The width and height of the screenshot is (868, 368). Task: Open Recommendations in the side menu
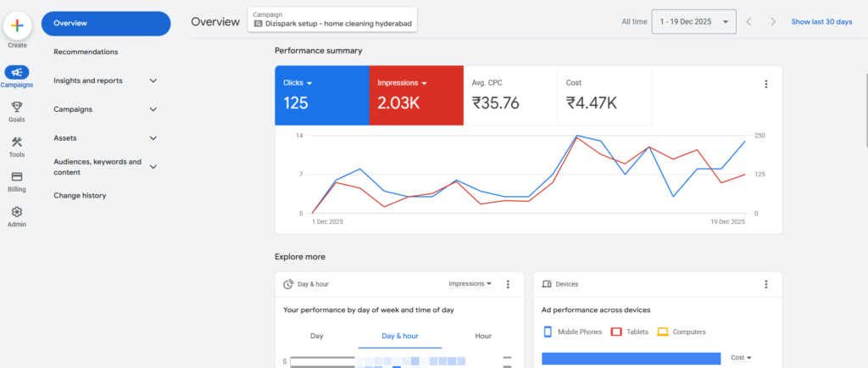click(x=86, y=52)
